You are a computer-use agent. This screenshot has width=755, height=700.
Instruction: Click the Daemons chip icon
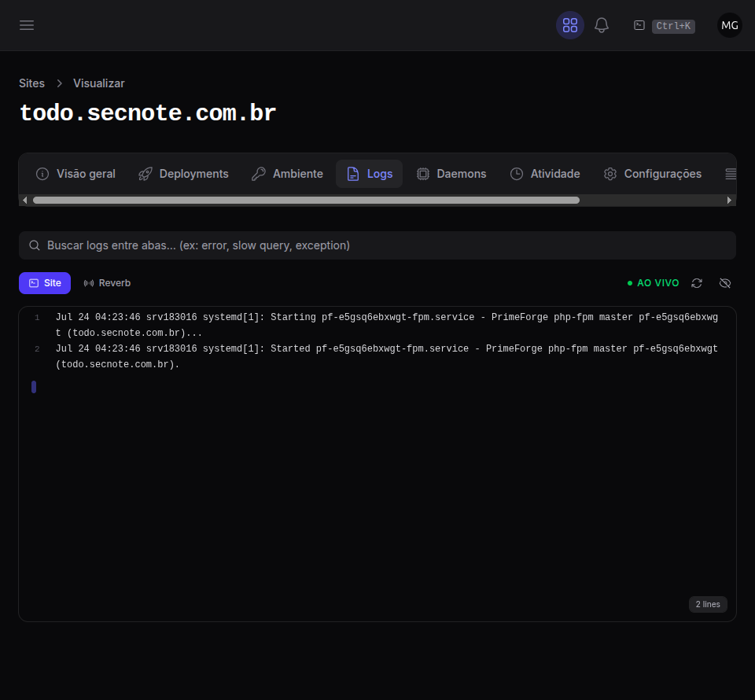coord(423,174)
